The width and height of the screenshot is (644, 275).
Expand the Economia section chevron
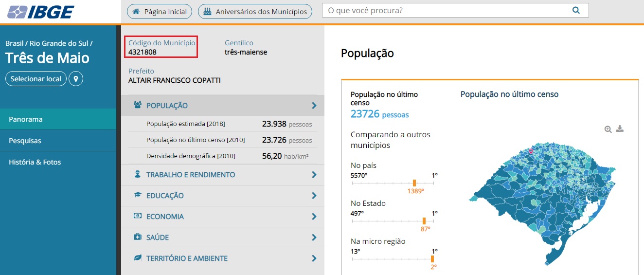(314, 217)
